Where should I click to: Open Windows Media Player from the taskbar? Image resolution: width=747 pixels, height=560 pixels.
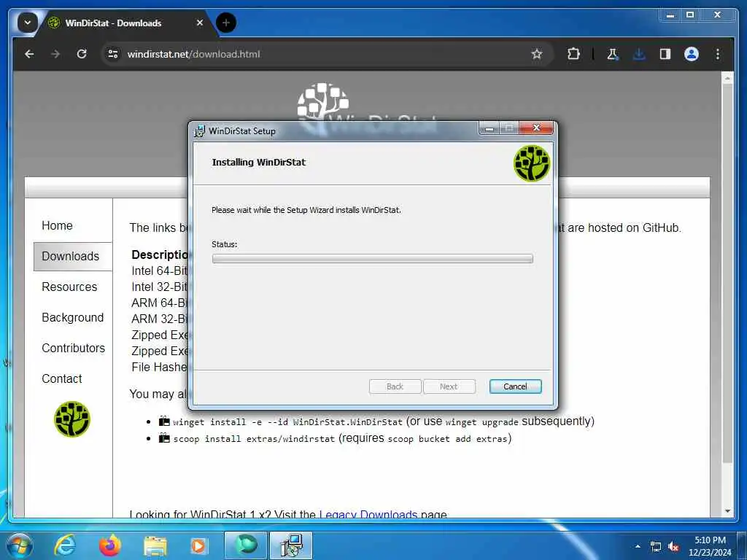pyautogui.click(x=198, y=545)
